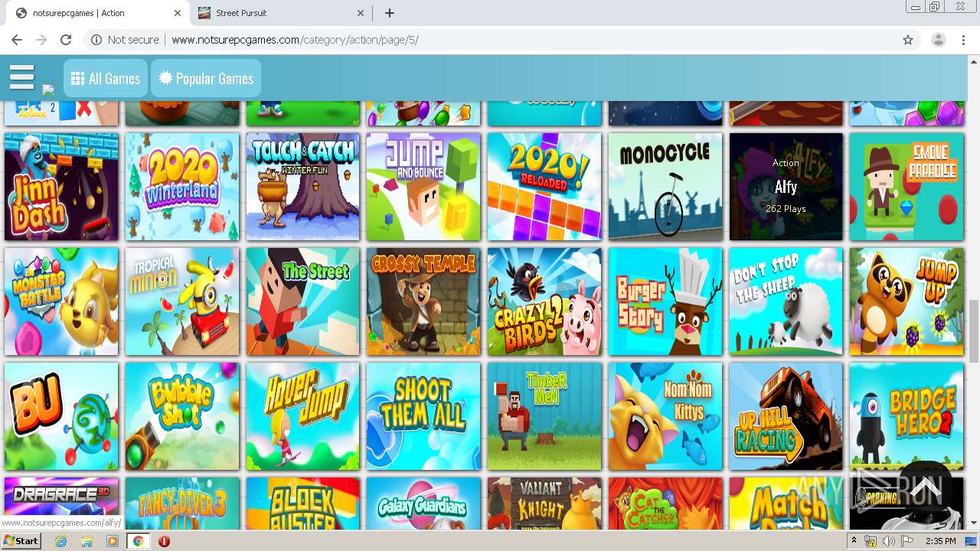Open the media player taskbar icon
This screenshot has width=980, height=551.
[x=113, y=541]
